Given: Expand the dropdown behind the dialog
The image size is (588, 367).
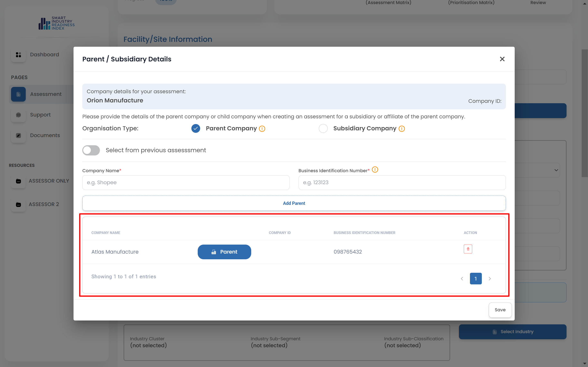Looking at the screenshot, I should (556, 170).
